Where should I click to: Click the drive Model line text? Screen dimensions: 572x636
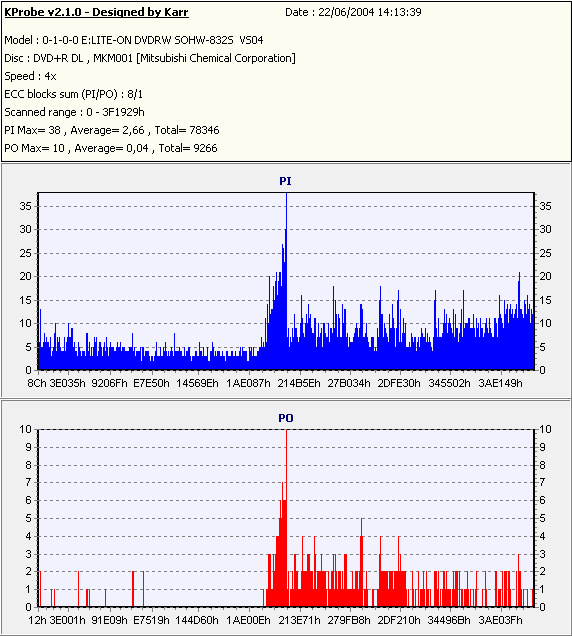[134, 40]
